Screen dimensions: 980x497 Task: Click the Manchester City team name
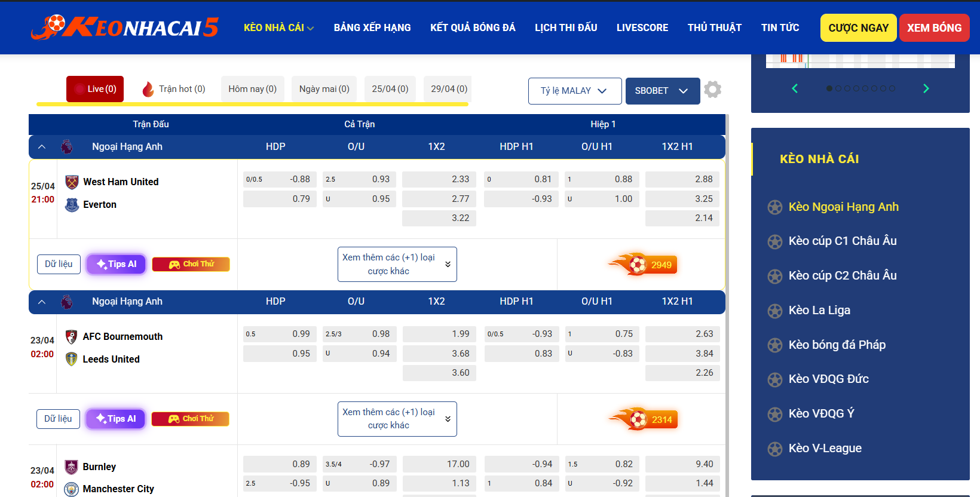coord(118,489)
